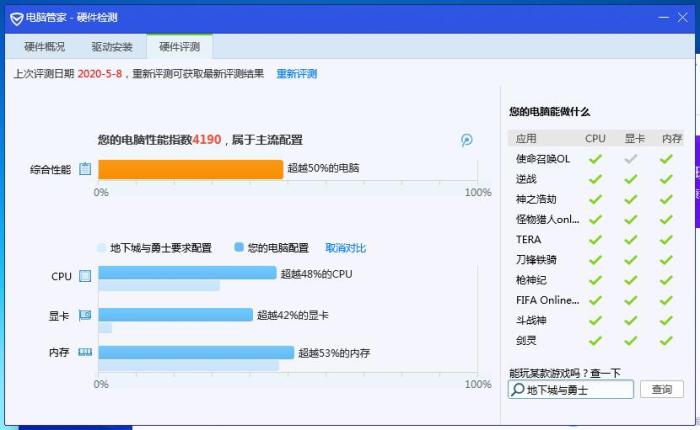This screenshot has height=430, width=700.
Task: Click the CPU chip icon
Action: coord(85,276)
